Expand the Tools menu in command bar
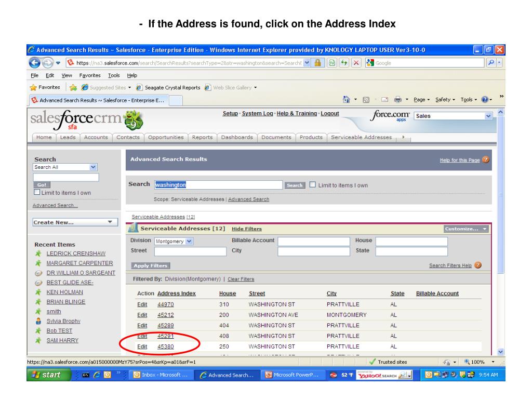 pos(469,99)
